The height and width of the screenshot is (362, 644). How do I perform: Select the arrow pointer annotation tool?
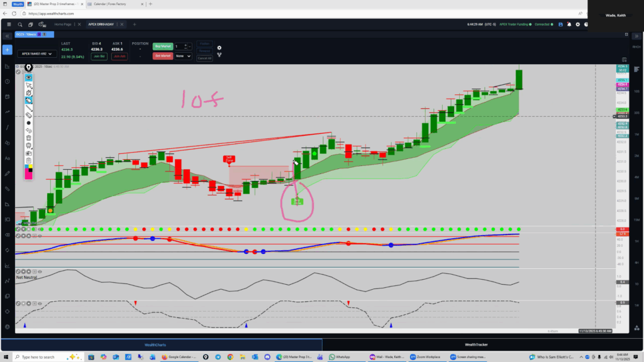coord(29,85)
